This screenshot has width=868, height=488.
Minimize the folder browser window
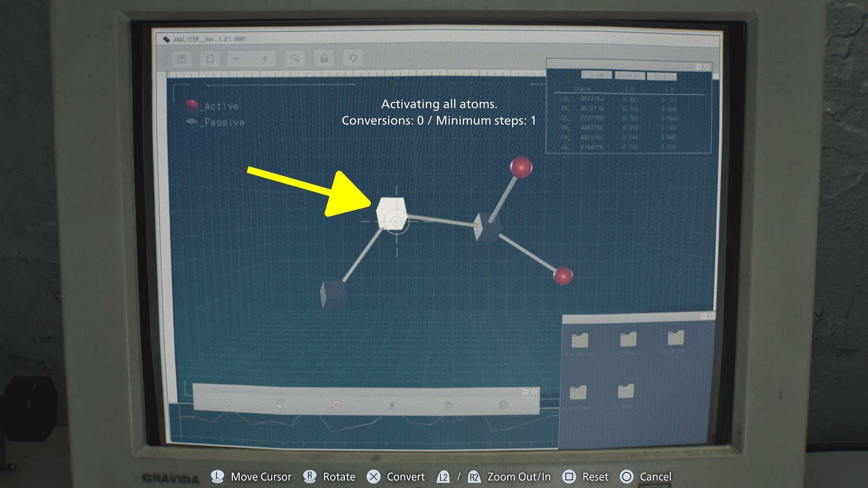point(704,316)
